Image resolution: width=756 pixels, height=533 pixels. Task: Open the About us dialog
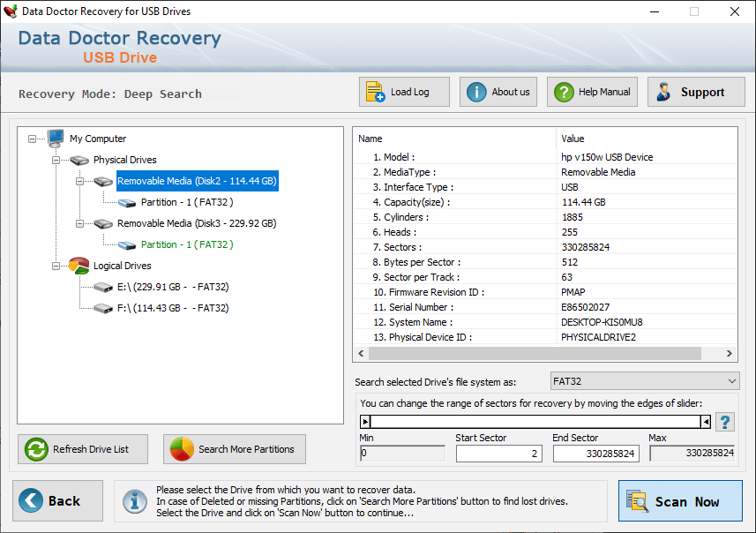[498, 92]
